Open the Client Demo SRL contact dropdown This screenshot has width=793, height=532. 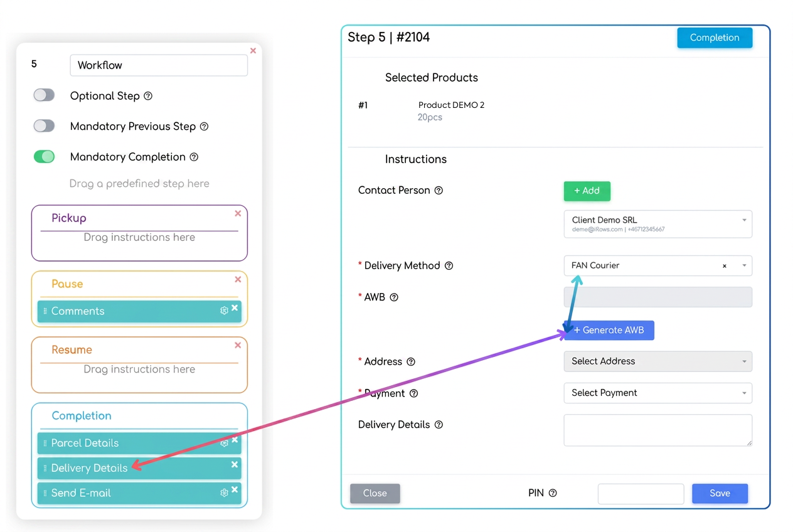coord(658,224)
